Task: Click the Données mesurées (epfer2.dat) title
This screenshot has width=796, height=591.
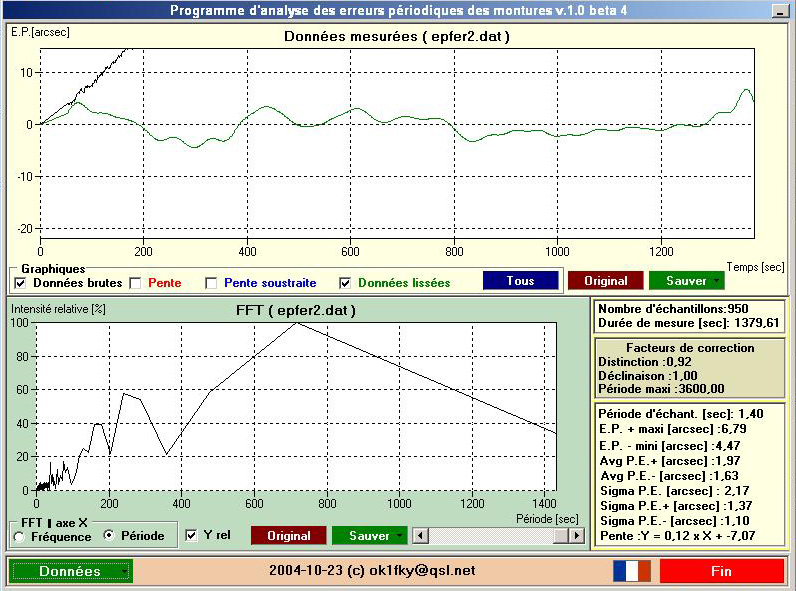Action: [x=397, y=37]
